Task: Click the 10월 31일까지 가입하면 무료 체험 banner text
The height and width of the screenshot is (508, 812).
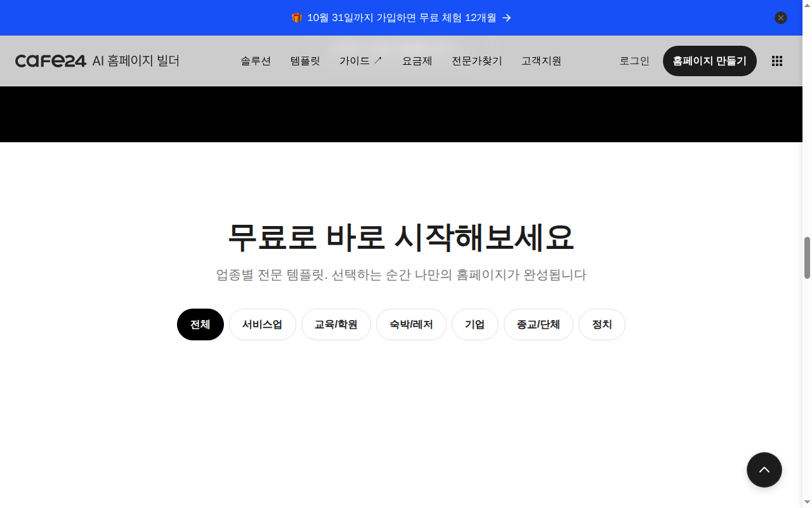Action: point(402,18)
